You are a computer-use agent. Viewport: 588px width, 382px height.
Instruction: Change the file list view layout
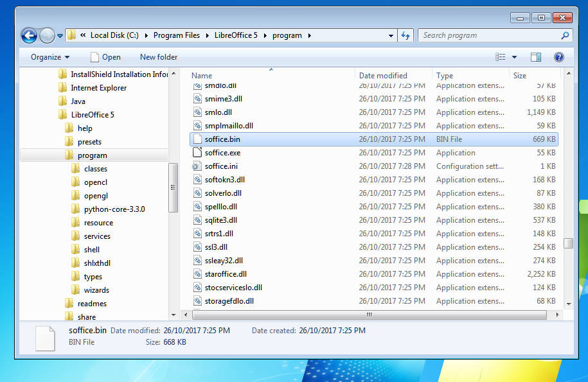[x=501, y=57]
